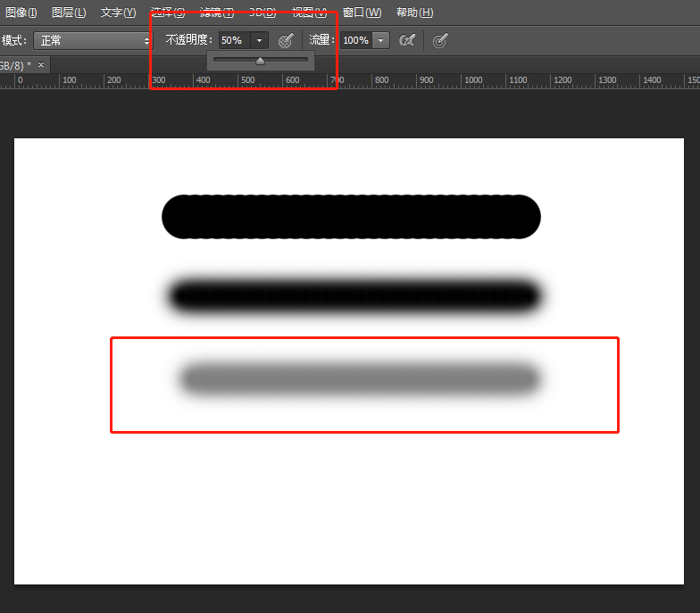Open the 图像(I) menu
Viewport: 700px width, 613px height.
21,12
